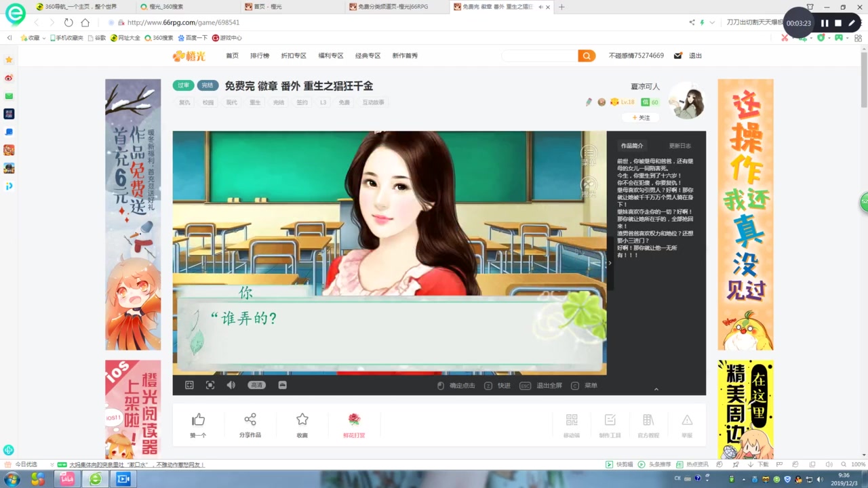Screen dimensions: 868x488
Task: Click the orange search button on 橙光 header
Action: (x=587, y=56)
